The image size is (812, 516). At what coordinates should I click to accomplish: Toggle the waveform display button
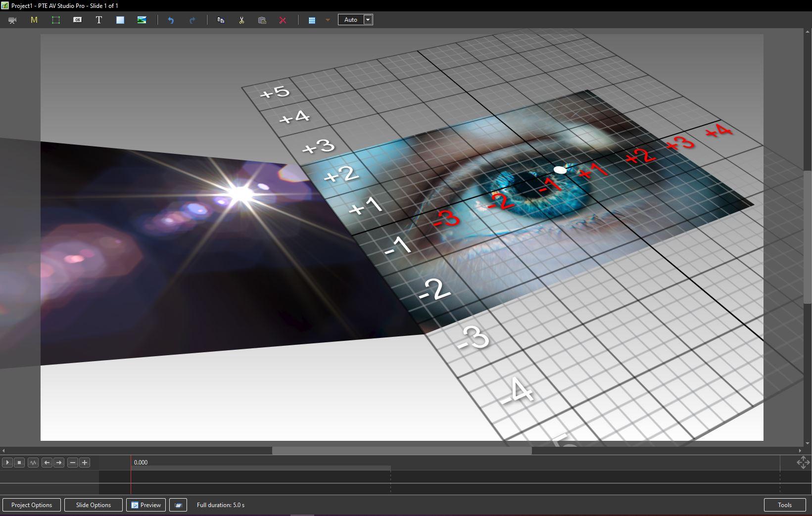point(33,463)
